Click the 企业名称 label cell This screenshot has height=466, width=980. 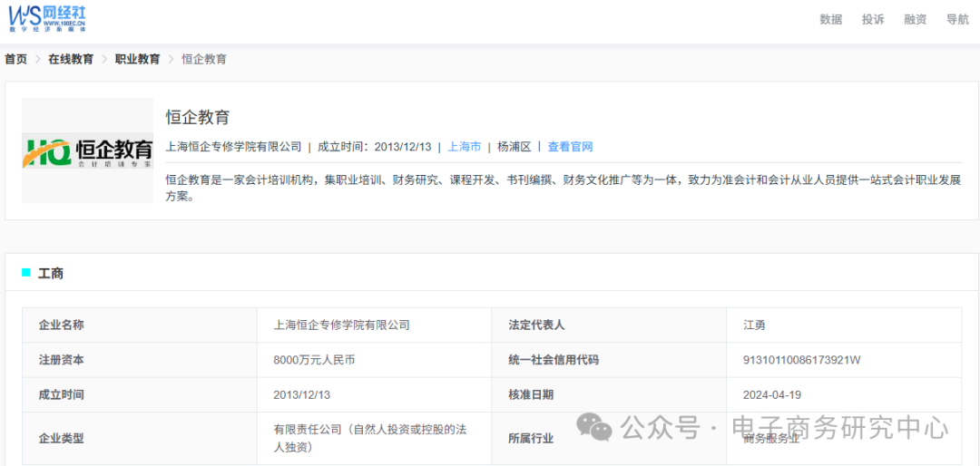point(140,325)
